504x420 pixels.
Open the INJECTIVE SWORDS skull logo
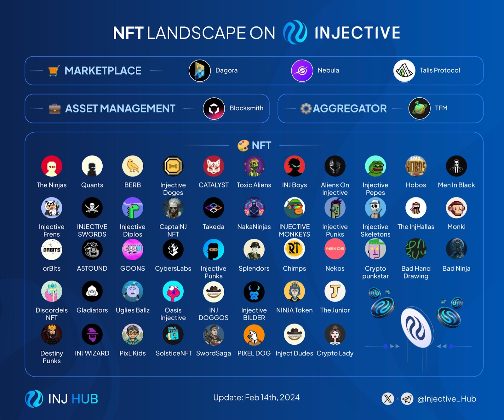92,208
